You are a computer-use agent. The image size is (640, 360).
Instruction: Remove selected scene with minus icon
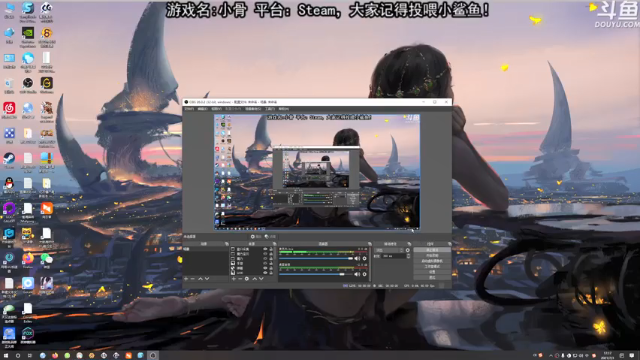pyautogui.click(x=193, y=279)
